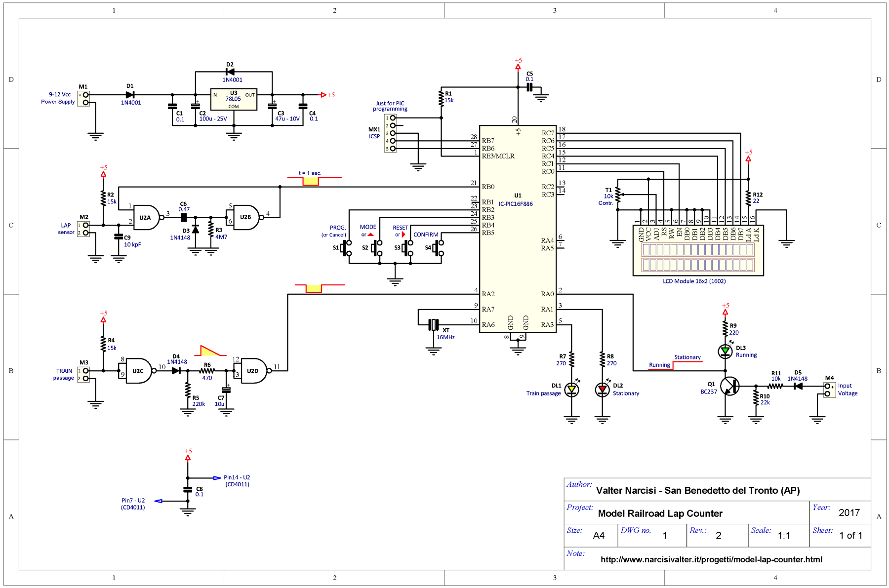Select the D2 1N4001 diode above the regulator
Screen dimensions: 889x588
pos(230,72)
